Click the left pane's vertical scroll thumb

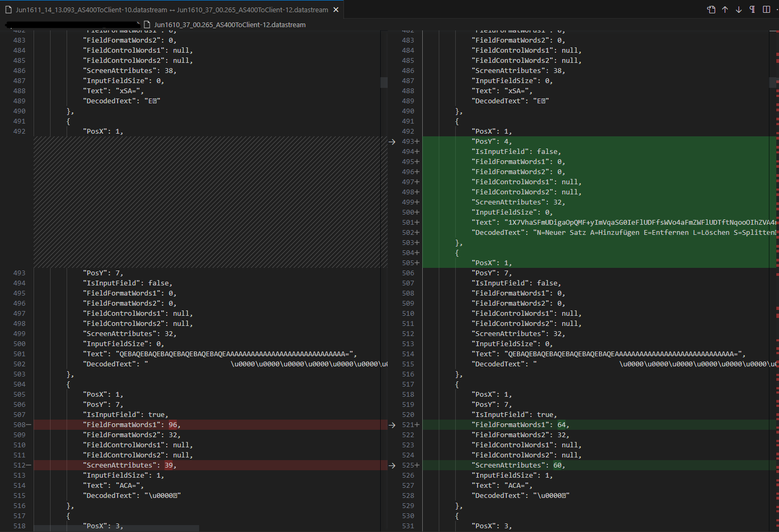tap(384, 82)
